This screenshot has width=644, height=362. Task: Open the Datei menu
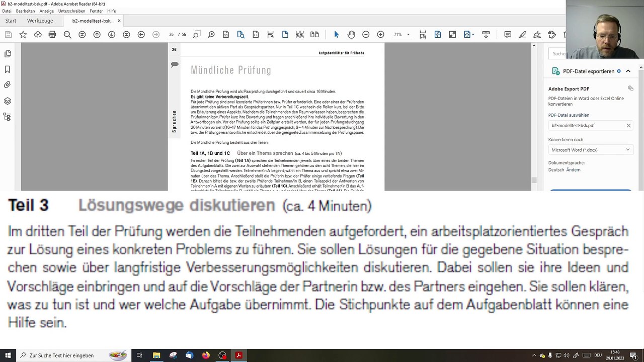tap(7, 11)
